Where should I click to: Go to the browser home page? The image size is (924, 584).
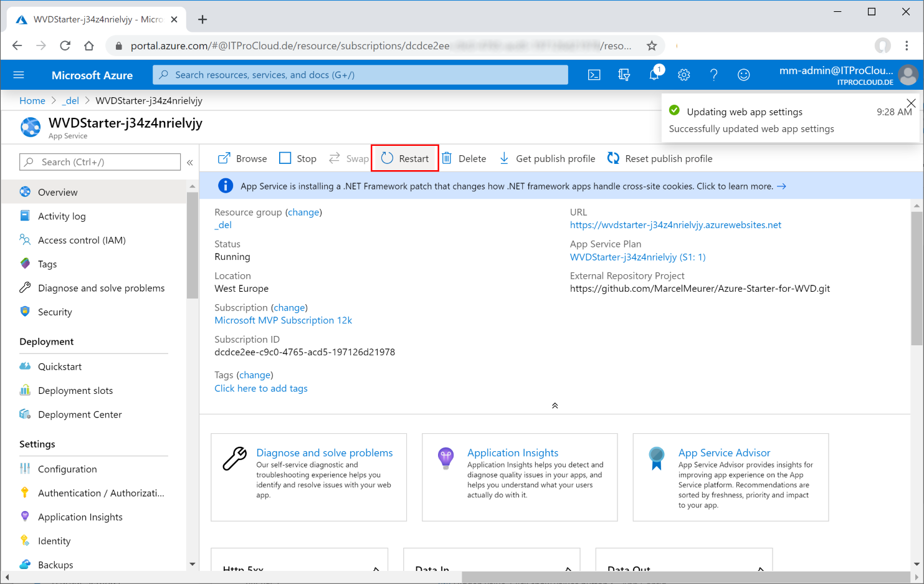coord(88,45)
